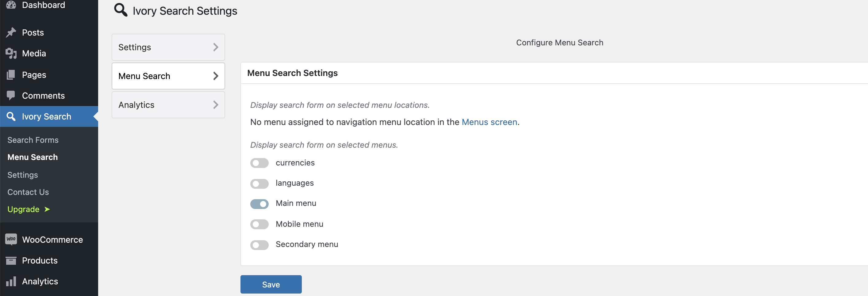Expand the Settings panel chevron
This screenshot has height=296, width=868.
216,47
